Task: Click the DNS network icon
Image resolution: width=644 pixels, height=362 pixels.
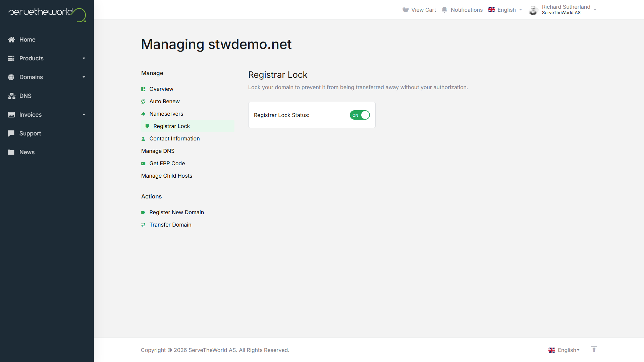Action: [x=12, y=96]
